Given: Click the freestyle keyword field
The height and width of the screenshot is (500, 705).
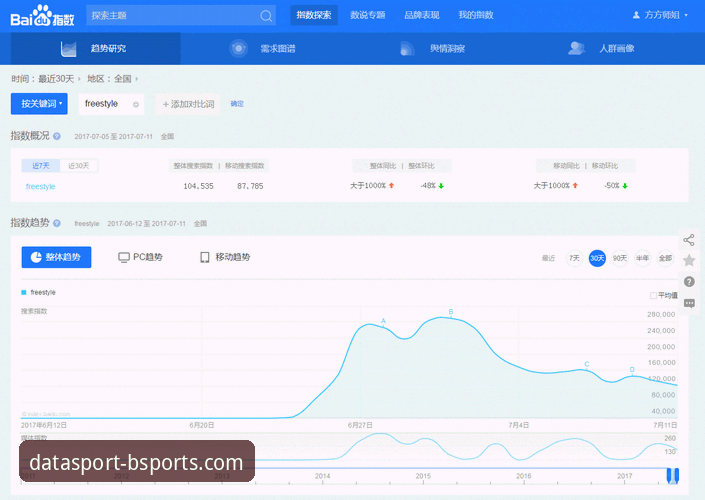Looking at the screenshot, I should point(111,104).
